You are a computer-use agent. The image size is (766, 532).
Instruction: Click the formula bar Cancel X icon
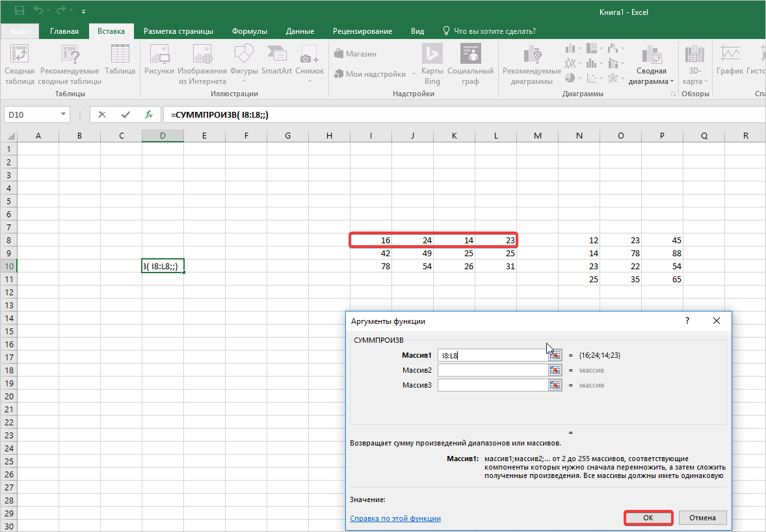pos(102,114)
